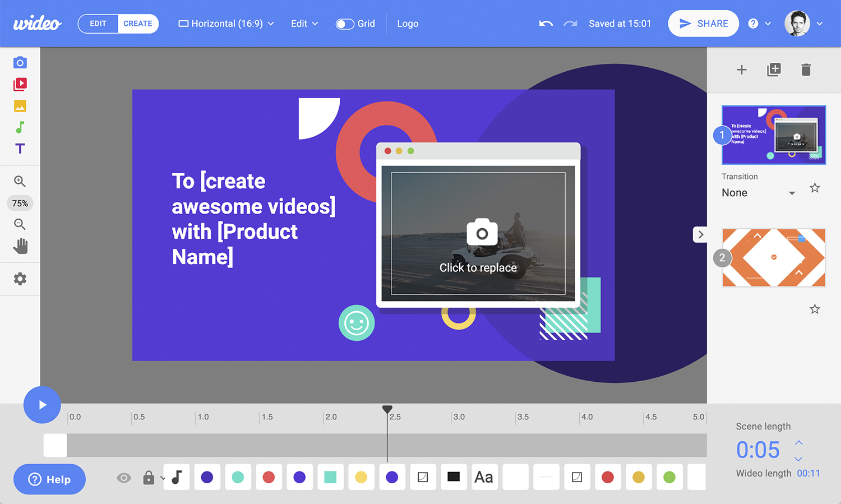Screen dimensions: 841x504
Task: Select the music note element in timeline
Action: coord(177,477)
